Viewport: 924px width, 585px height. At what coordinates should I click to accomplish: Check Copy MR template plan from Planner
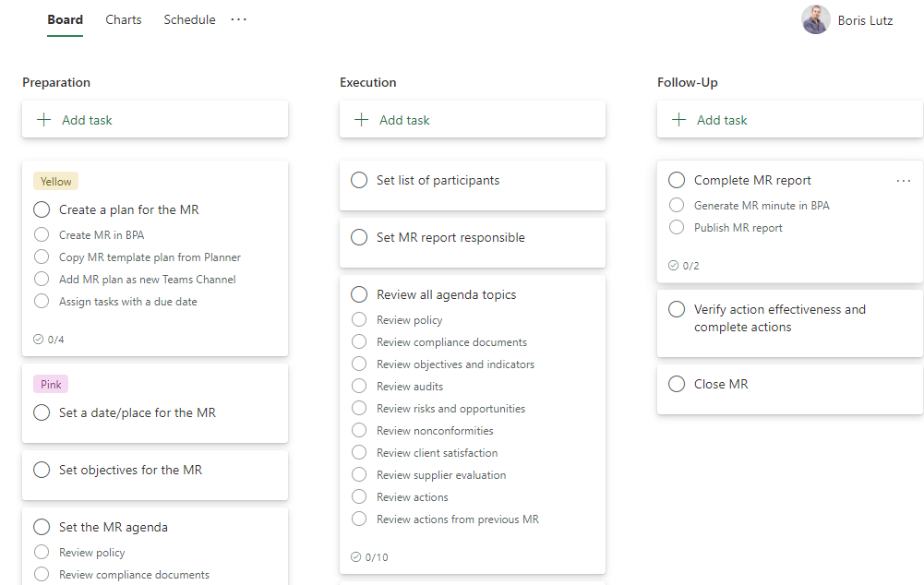pos(42,257)
